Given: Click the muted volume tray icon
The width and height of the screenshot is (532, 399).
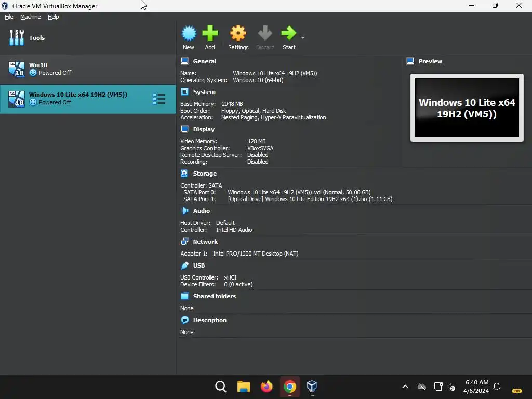Looking at the screenshot, I should click(x=451, y=387).
